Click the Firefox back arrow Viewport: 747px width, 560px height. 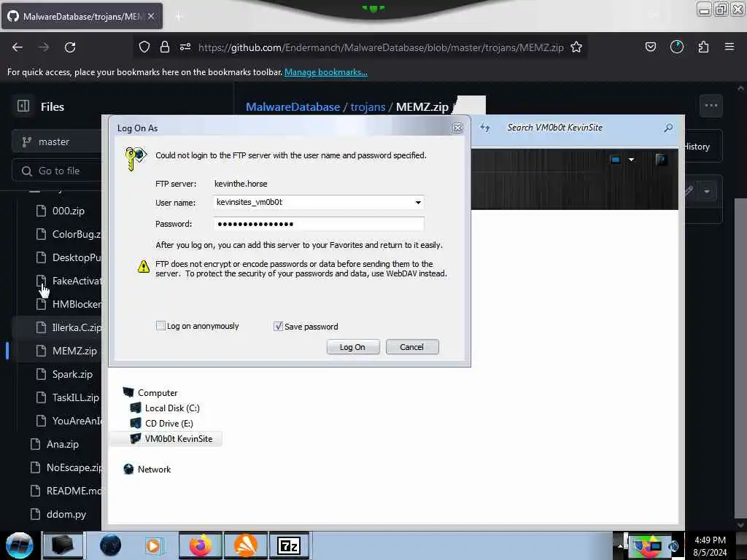point(18,47)
